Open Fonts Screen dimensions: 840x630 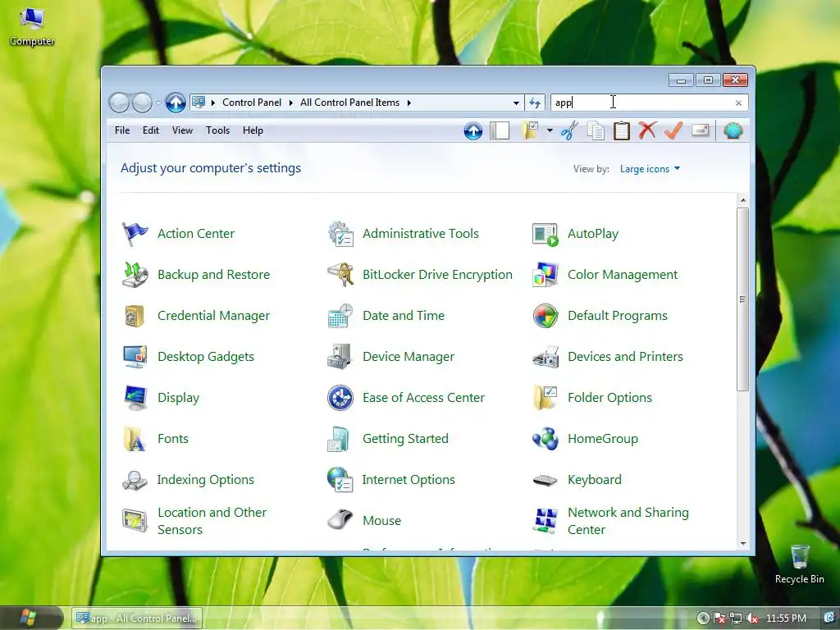(x=155, y=439)
